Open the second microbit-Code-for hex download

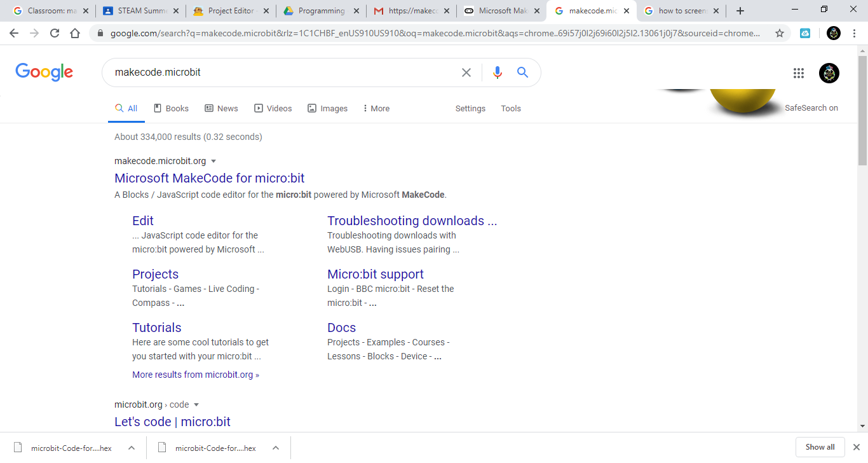[x=215, y=448]
